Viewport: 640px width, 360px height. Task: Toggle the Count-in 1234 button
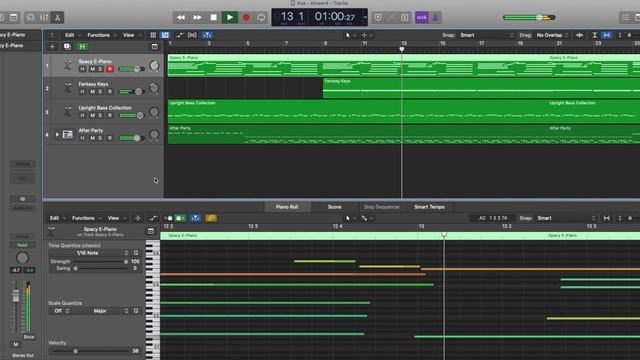point(422,18)
